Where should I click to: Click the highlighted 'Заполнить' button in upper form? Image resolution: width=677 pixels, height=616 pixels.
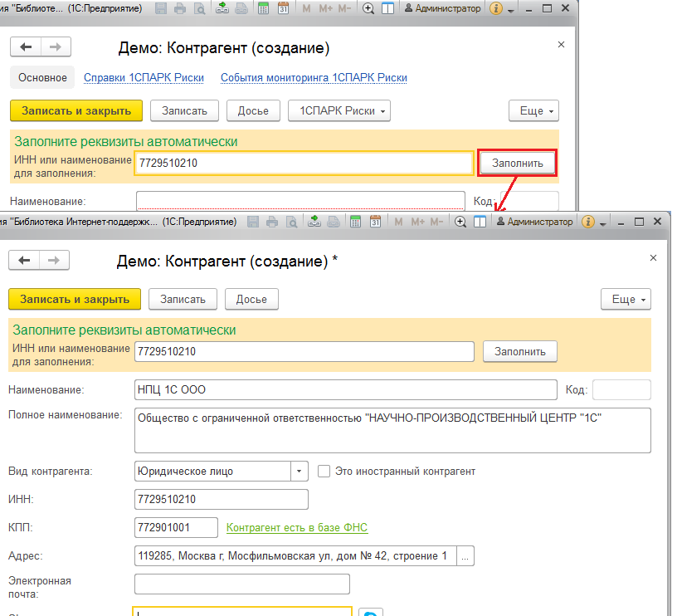pos(517,163)
